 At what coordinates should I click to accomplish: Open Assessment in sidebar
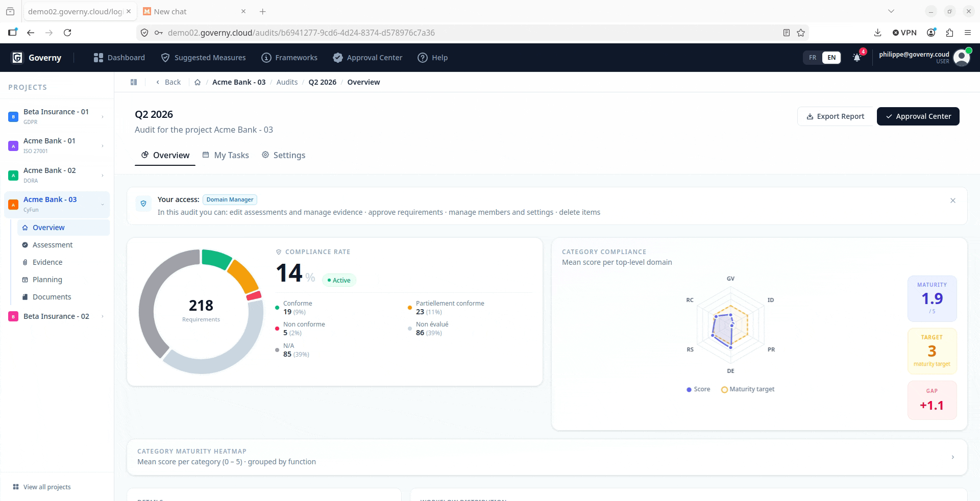click(x=63, y=245)
